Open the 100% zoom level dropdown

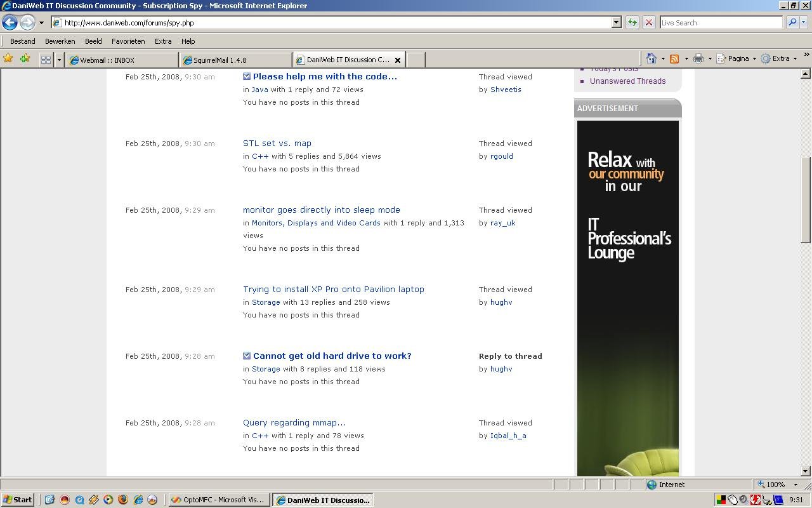(796, 485)
